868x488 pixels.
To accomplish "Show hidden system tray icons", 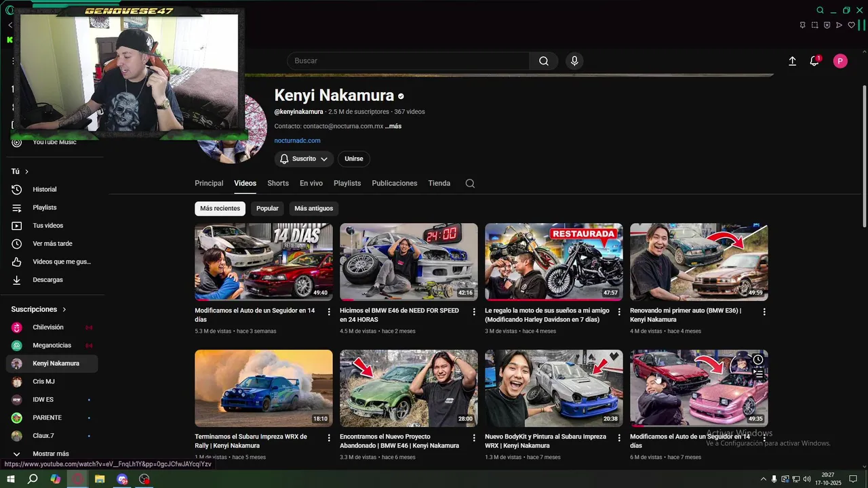I will tap(764, 479).
